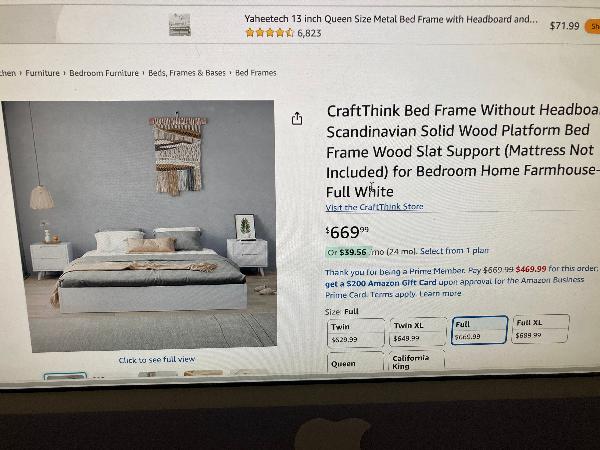600x450 pixels.
Task: Open the main bedroom product image
Action: point(139,226)
